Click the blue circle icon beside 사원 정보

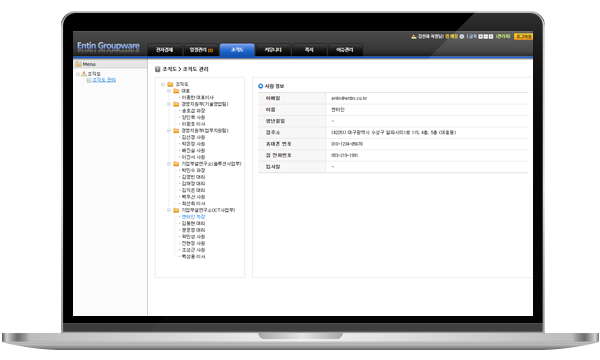(261, 86)
